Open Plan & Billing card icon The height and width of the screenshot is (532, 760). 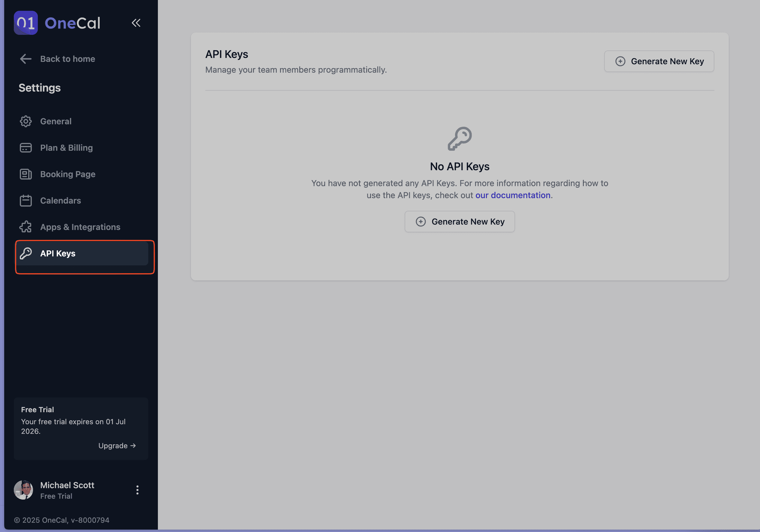coord(26,148)
